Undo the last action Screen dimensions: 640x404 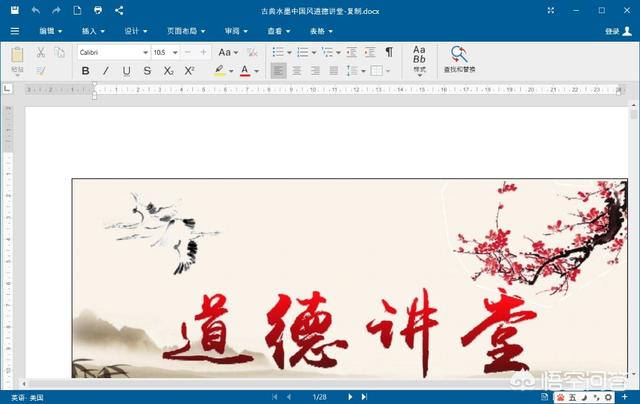pos(36,10)
